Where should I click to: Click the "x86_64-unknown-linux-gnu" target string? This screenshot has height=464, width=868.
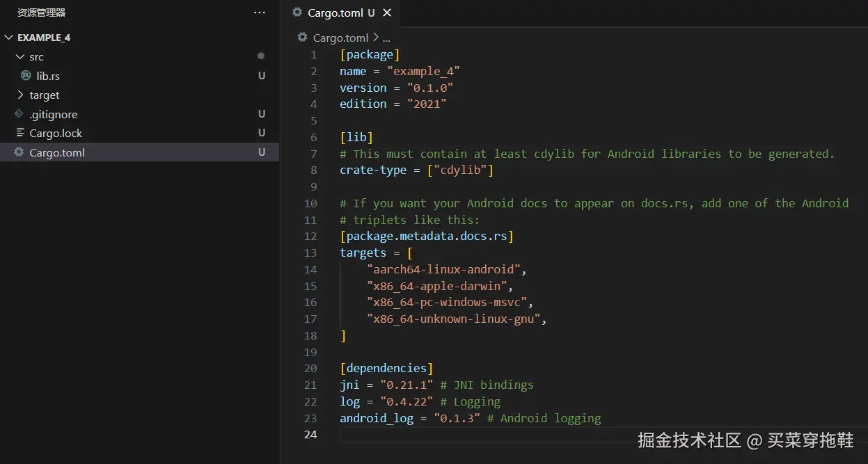click(453, 319)
